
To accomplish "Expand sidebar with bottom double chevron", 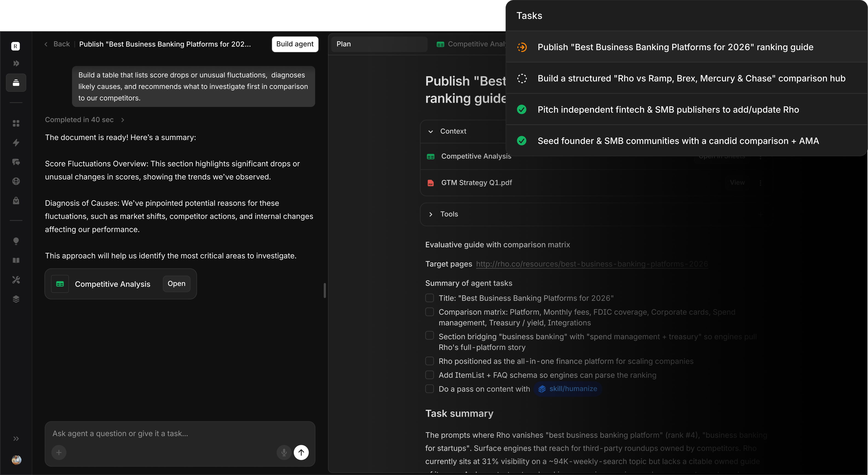I will [x=16, y=439].
